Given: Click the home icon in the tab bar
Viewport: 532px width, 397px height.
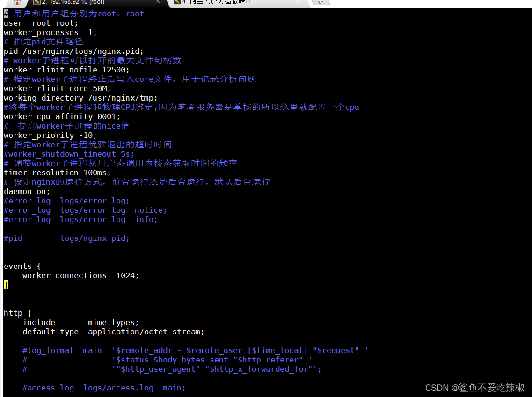Looking at the screenshot, I should pyautogui.click(x=17, y=2).
